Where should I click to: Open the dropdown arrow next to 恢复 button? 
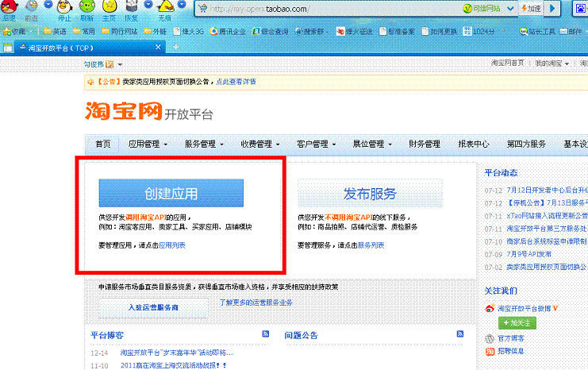click(x=148, y=5)
